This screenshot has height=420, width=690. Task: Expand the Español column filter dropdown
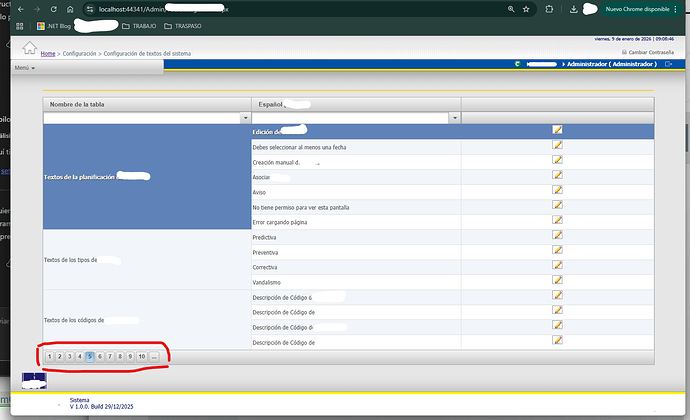(455, 118)
